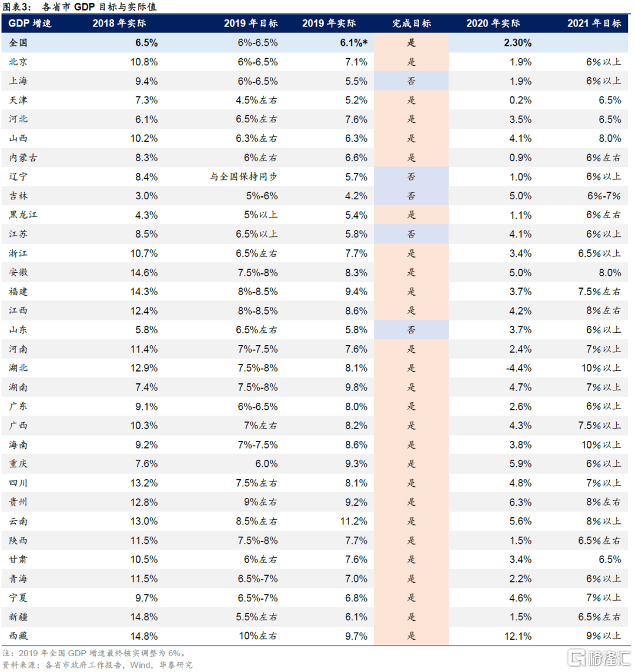Select the "2019 年目标" header cell
Image resolution: width=635 pixels, height=672 pixels.
coord(250,24)
